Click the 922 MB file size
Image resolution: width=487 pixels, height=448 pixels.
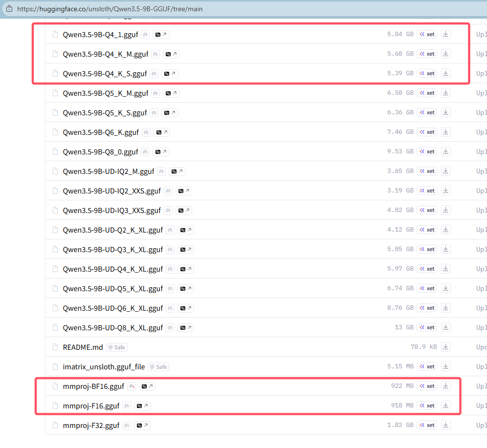(402, 386)
